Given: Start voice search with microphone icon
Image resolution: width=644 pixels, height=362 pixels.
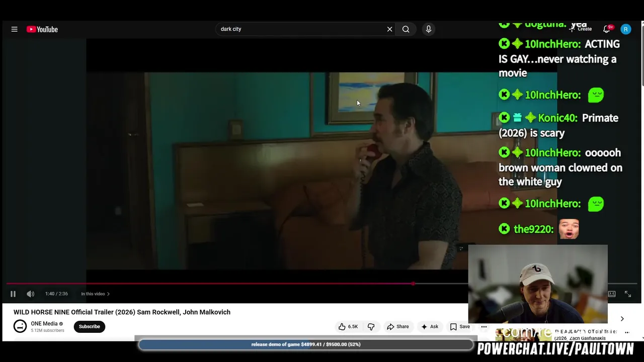Looking at the screenshot, I should click(429, 29).
